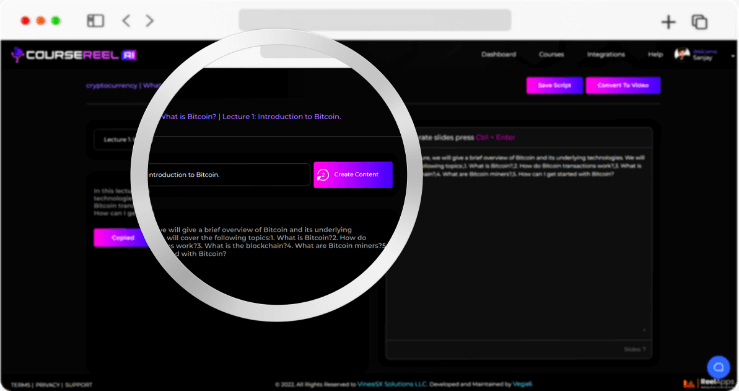Open the Vega6 footer link

[x=522, y=384]
